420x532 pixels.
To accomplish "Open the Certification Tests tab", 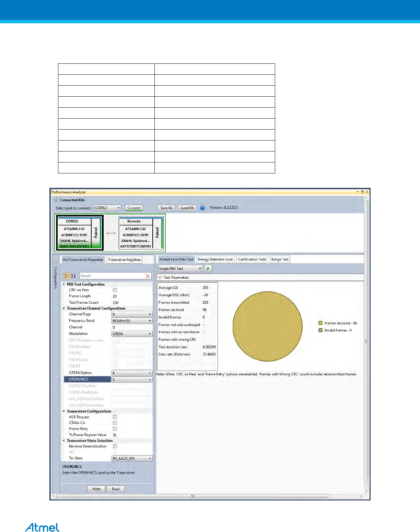I will pyautogui.click(x=252, y=259).
